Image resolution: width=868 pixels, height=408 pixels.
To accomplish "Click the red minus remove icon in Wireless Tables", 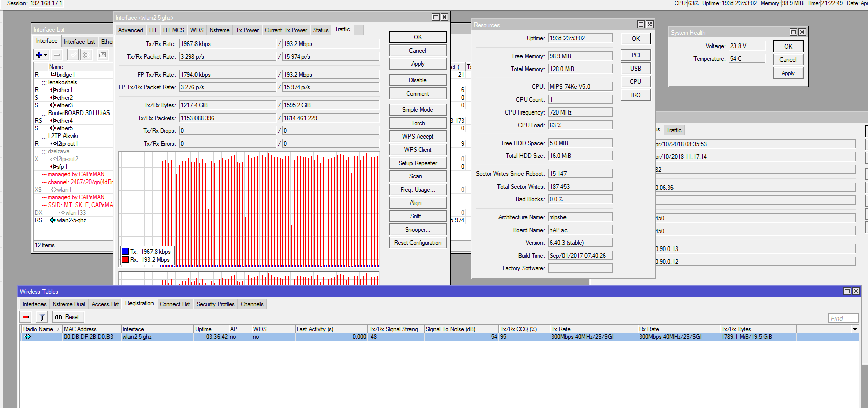I will [x=26, y=317].
